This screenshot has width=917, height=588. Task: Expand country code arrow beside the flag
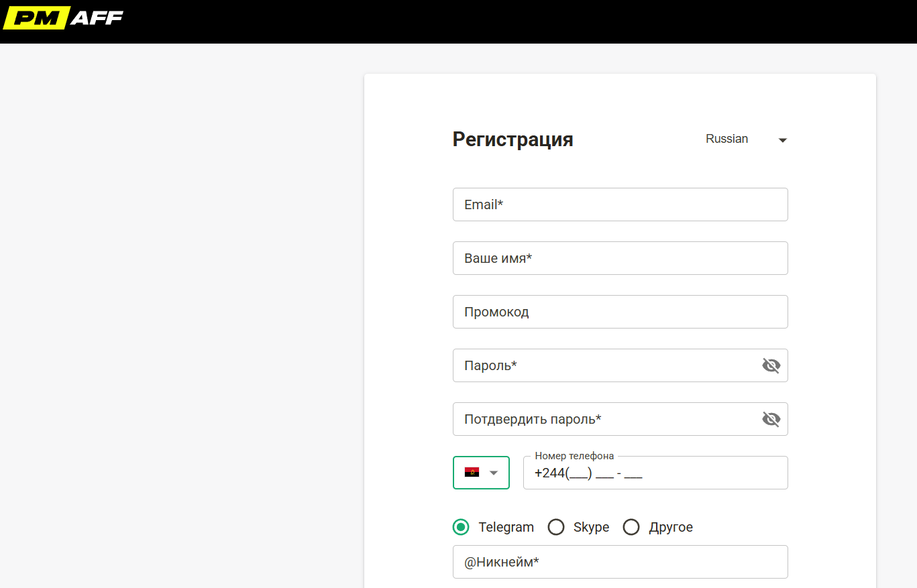tap(494, 473)
